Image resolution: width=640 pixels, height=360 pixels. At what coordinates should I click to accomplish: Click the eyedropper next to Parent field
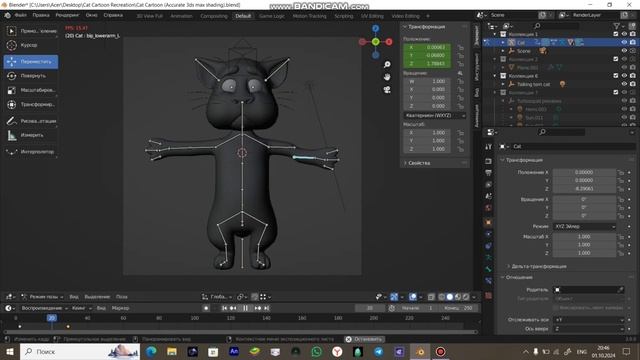pyautogui.click(x=620, y=290)
